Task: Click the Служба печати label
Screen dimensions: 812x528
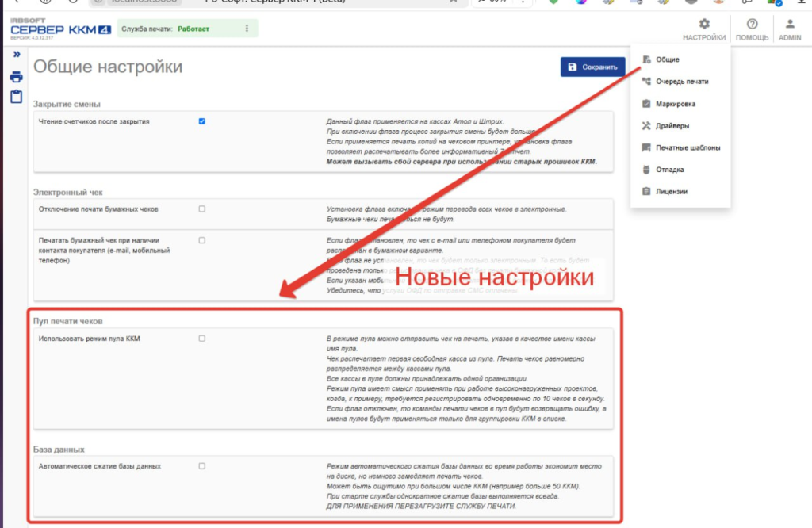Action: click(147, 29)
